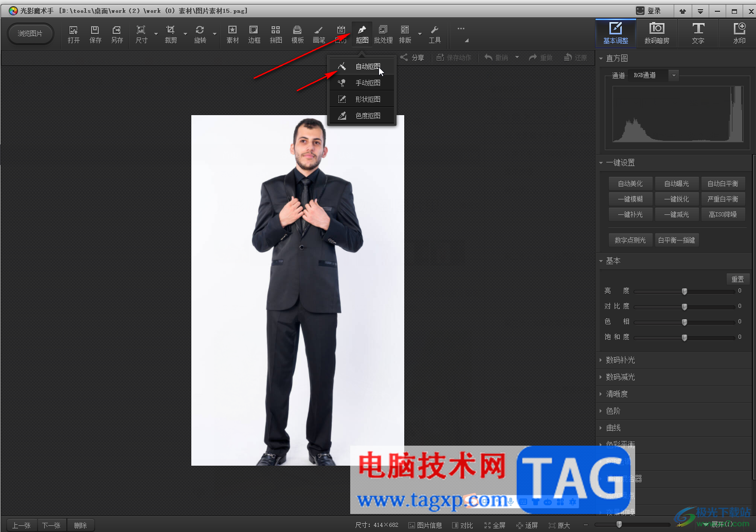Screen dimensions: 756x532
Task: Open the 文字 text panel
Action: tap(698, 33)
